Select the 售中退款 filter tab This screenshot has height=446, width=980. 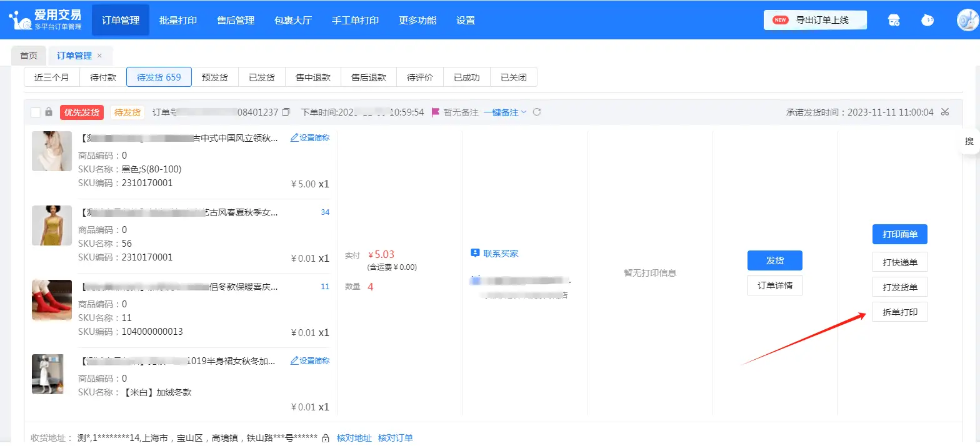(x=313, y=77)
